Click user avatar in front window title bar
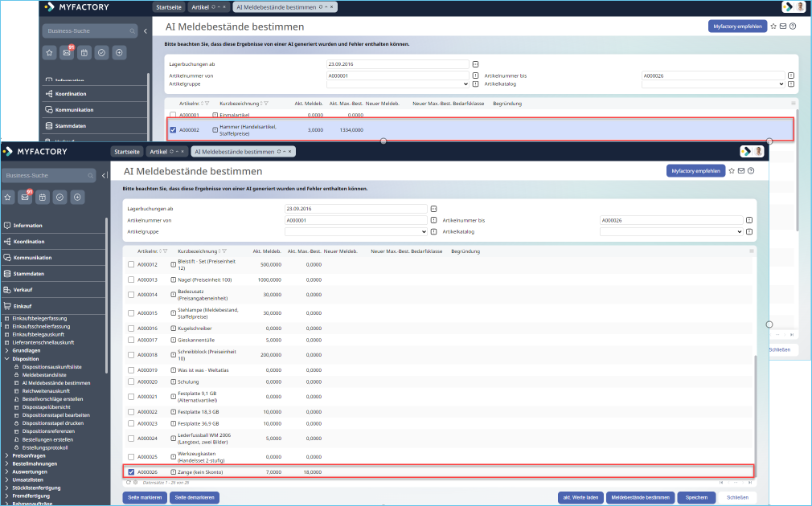The image size is (812, 506). point(759,152)
